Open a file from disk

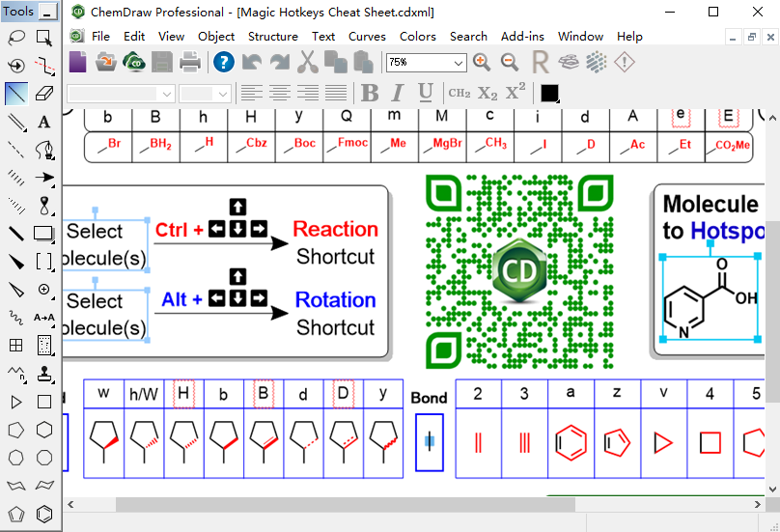pyautogui.click(x=105, y=62)
